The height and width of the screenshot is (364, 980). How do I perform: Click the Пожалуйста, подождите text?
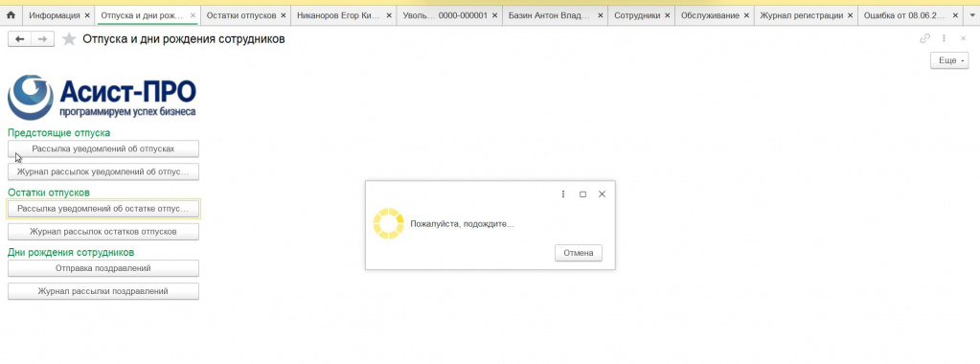(462, 224)
